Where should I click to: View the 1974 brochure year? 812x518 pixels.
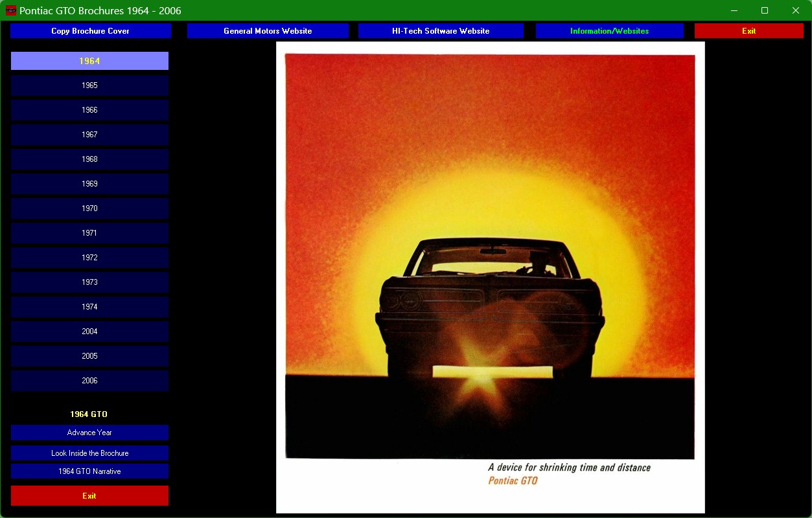[89, 307]
